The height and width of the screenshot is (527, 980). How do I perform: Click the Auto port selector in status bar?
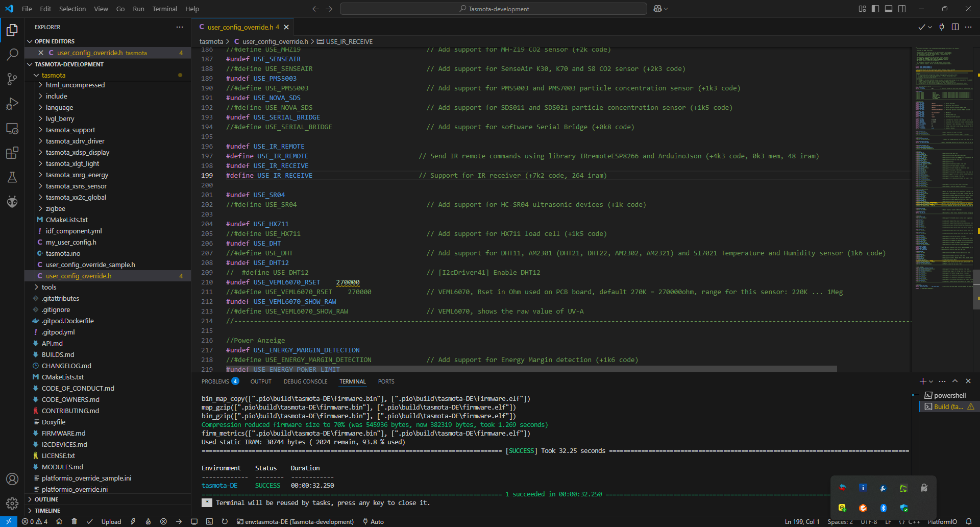click(x=374, y=521)
